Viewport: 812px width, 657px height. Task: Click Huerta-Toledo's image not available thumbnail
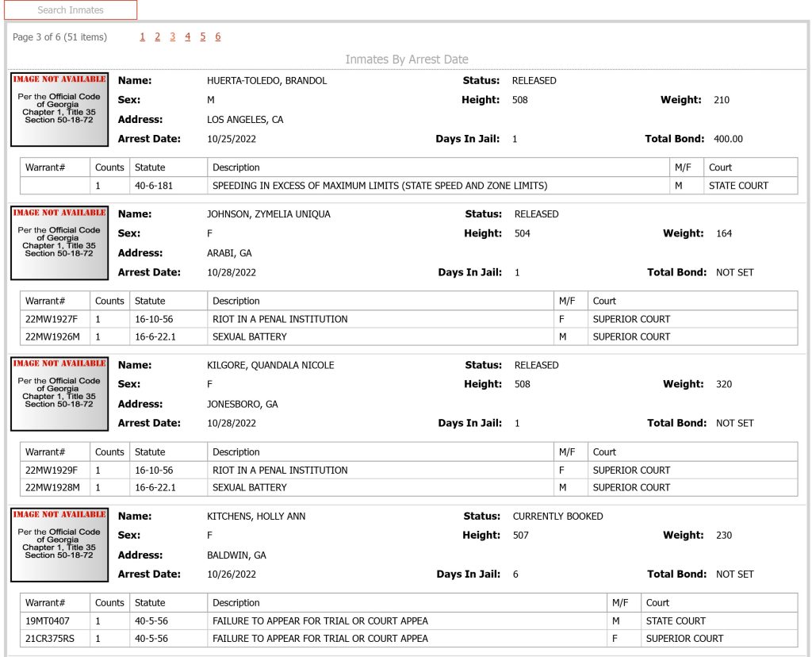tap(59, 109)
